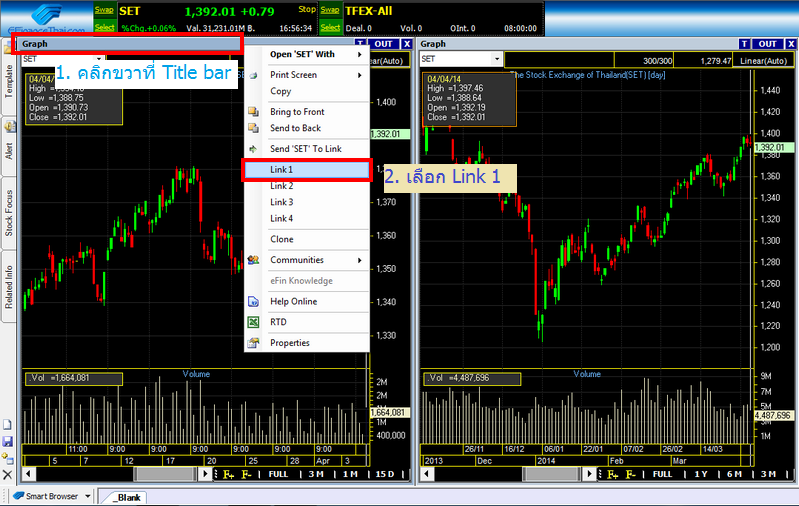Screen dimensions: 799x506
Task: Open the SET symbol dropdown in right graph
Action: [497, 59]
